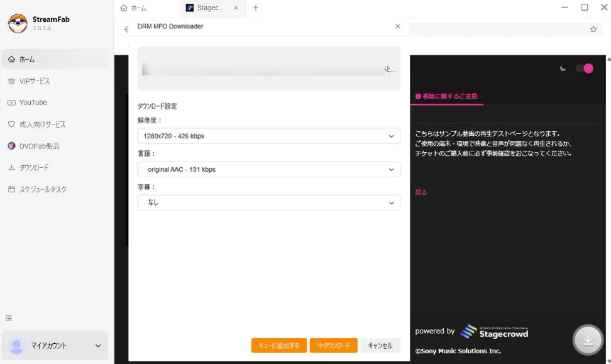Expand the マイアカウント chevron
This screenshot has width=611, height=364.
coord(98,346)
